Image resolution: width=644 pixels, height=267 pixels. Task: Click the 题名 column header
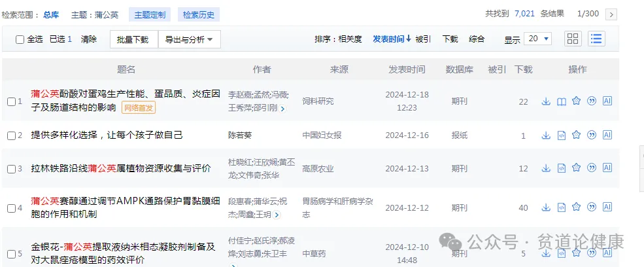tap(126, 69)
